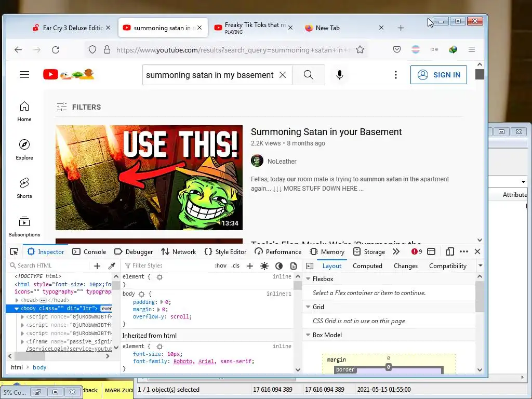532x399 pixels.
Task: Click the Filter Styles field
Action: coord(166,265)
